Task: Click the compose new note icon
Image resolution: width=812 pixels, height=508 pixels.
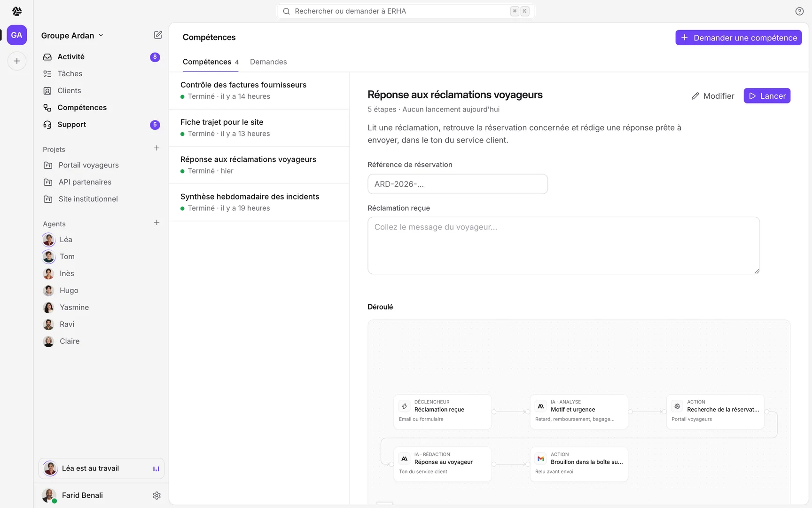Action: tap(158, 35)
